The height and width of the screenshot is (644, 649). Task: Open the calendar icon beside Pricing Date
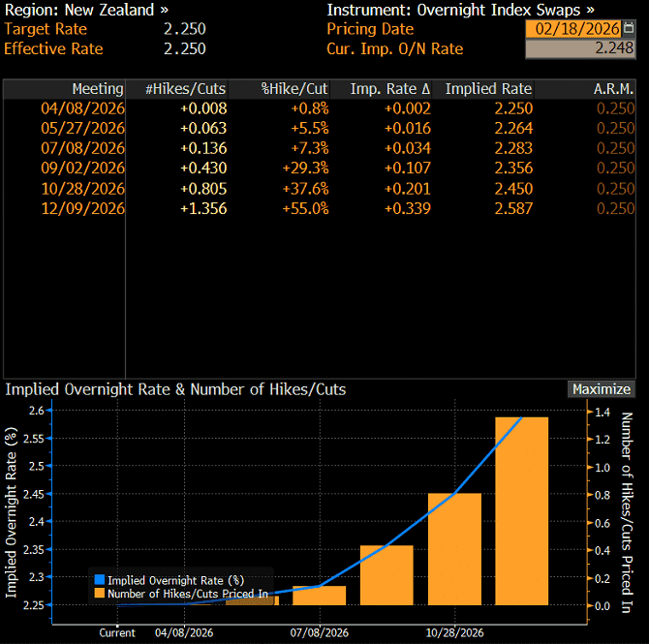point(629,28)
